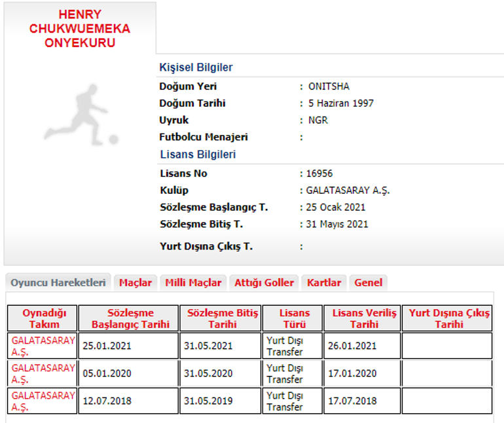Click the 26.01.2021 license date cell
Viewport: 504px width, 423px height.
(x=362, y=346)
